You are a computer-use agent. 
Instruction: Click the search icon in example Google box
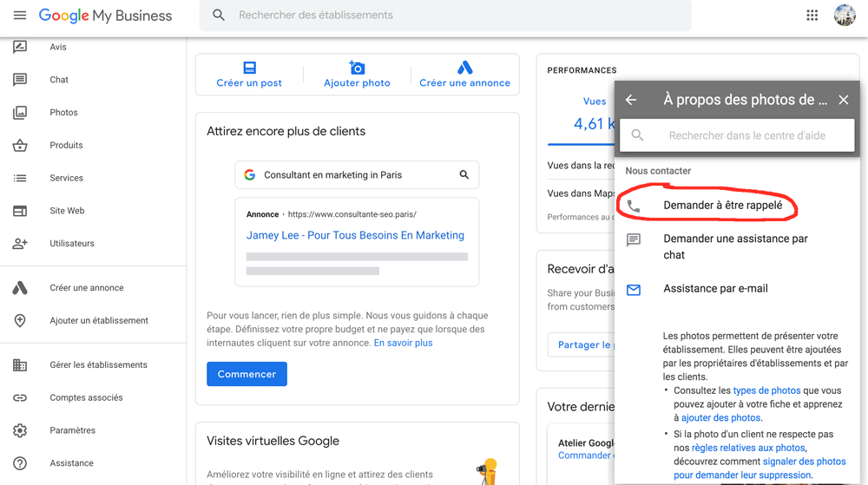tap(464, 174)
